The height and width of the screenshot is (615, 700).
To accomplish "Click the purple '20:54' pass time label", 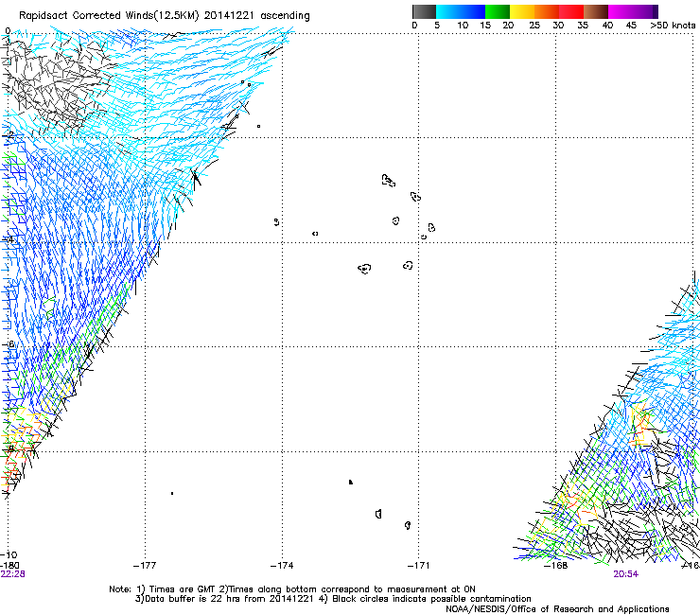I will (x=625, y=574).
